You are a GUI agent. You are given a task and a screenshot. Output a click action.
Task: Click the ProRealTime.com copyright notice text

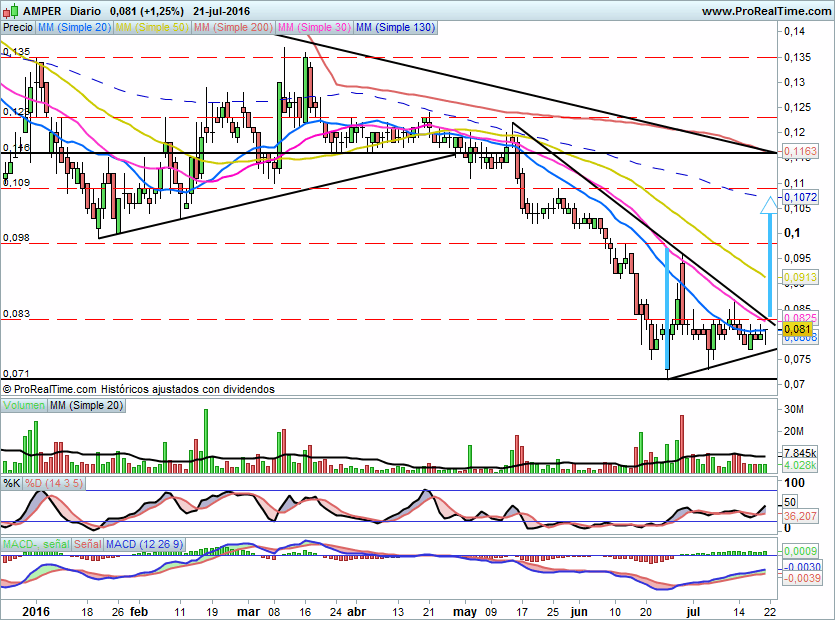138,389
